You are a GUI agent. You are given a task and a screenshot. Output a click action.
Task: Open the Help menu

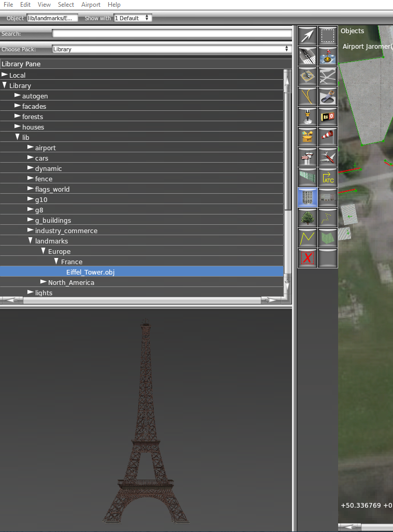tap(114, 5)
